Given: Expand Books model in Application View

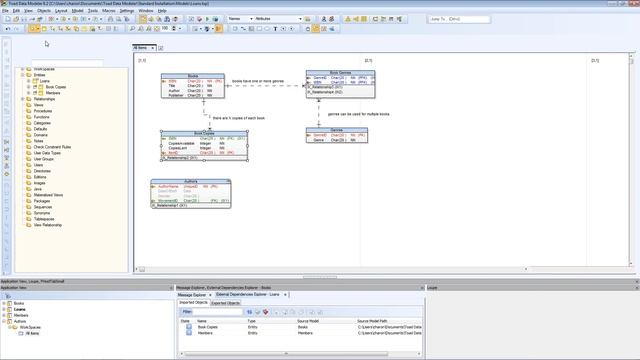Looking at the screenshot, I should pos(4,303).
